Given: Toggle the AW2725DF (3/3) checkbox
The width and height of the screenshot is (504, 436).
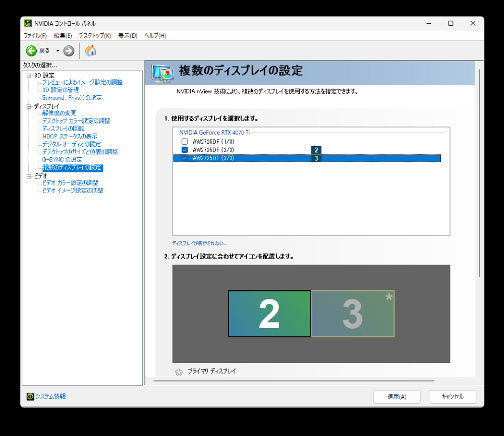Looking at the screenshot, I should (x=185, y=158).
